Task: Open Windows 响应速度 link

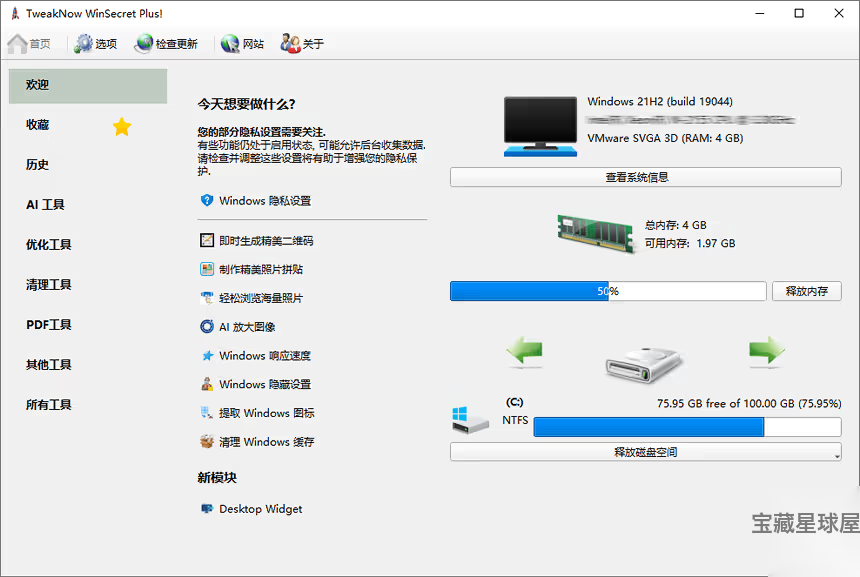Action: pos(265,356)
